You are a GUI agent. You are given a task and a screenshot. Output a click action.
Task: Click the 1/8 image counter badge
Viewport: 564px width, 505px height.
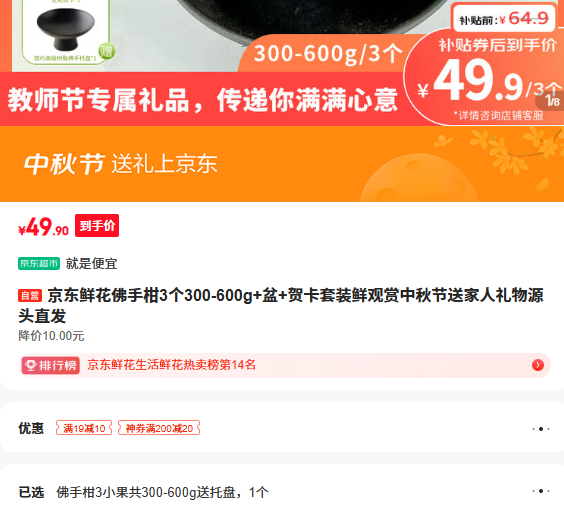pos(551,100)
